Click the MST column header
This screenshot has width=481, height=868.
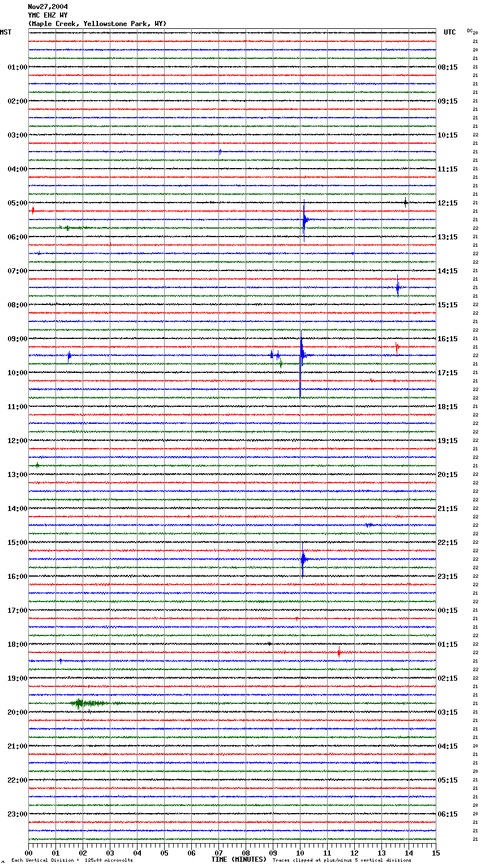[6, 32]
